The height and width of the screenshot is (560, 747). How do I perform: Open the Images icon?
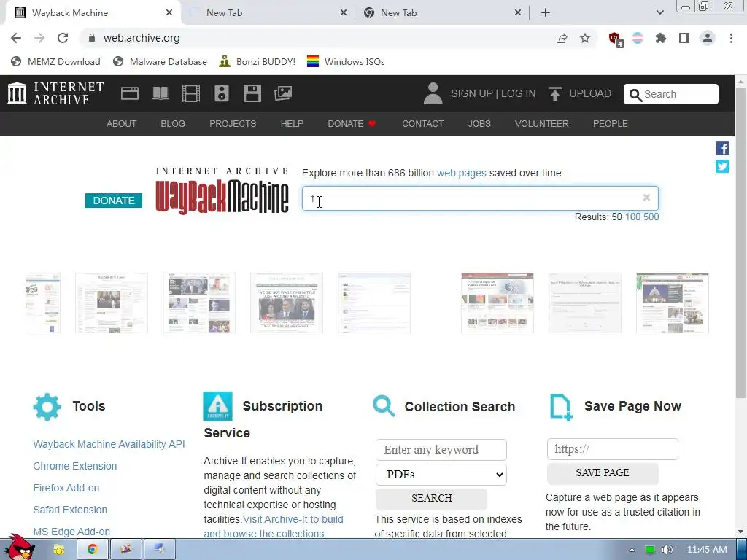(x=283, y=93)
